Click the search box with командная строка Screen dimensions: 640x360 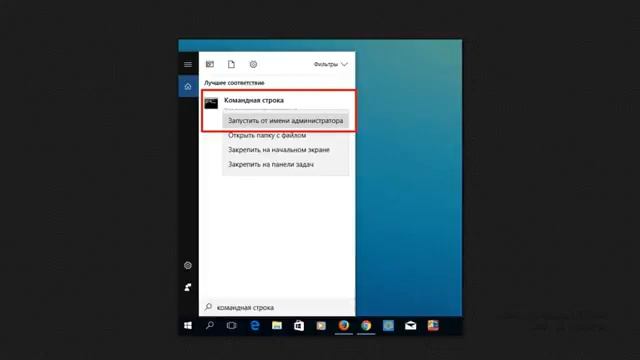pos(277,307)
